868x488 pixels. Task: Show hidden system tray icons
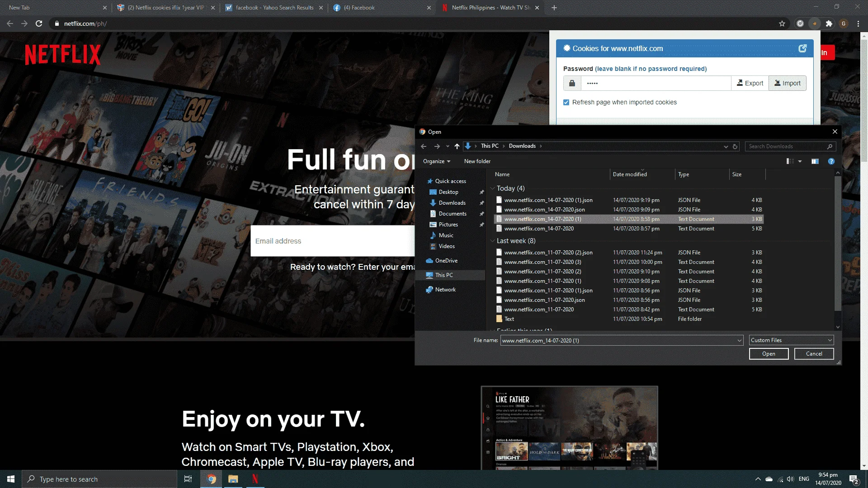click(758, 479)
